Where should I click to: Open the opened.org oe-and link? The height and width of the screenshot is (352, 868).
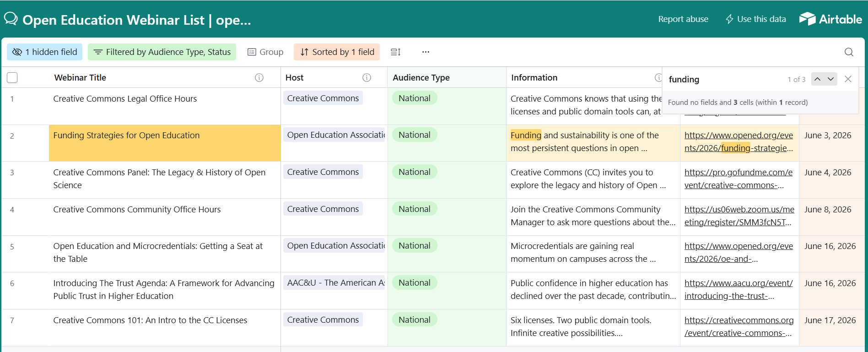(739, 253)
